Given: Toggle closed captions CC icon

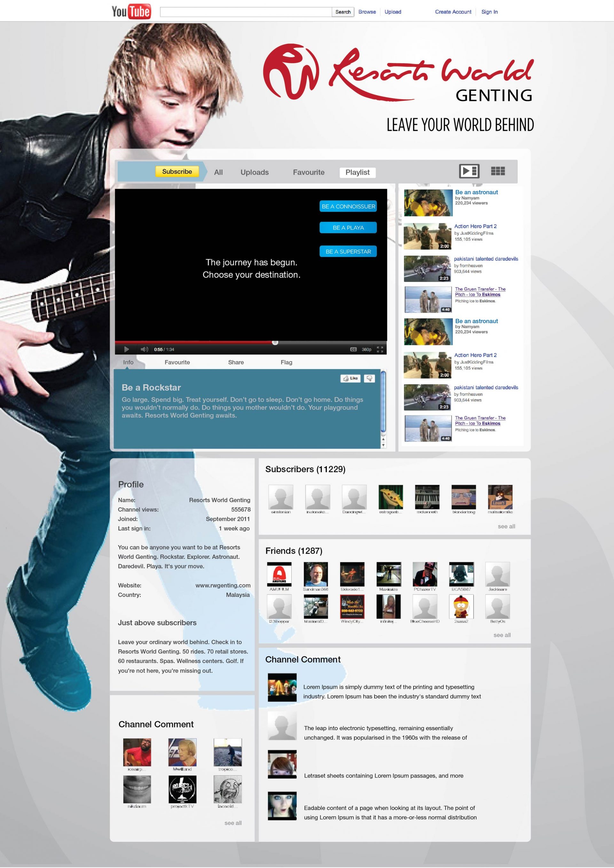Looking at the screenshot, I should (353, 349).
